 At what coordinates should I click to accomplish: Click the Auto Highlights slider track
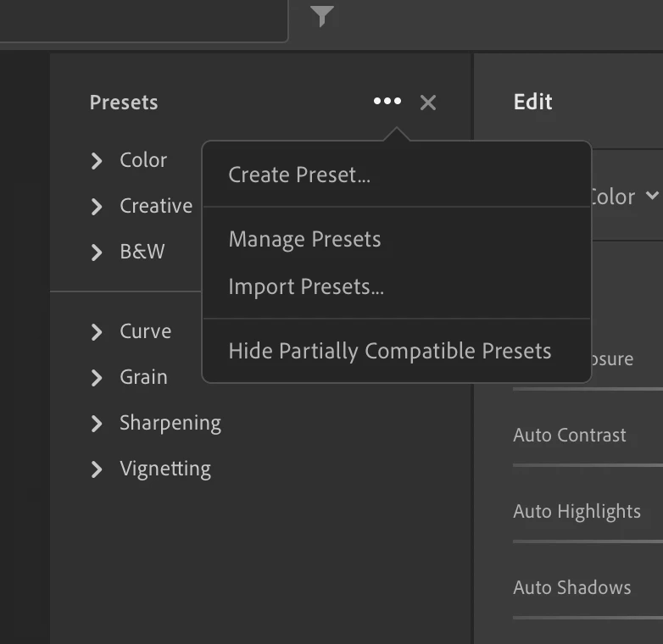pyautogui.click(x=588, y=541)
